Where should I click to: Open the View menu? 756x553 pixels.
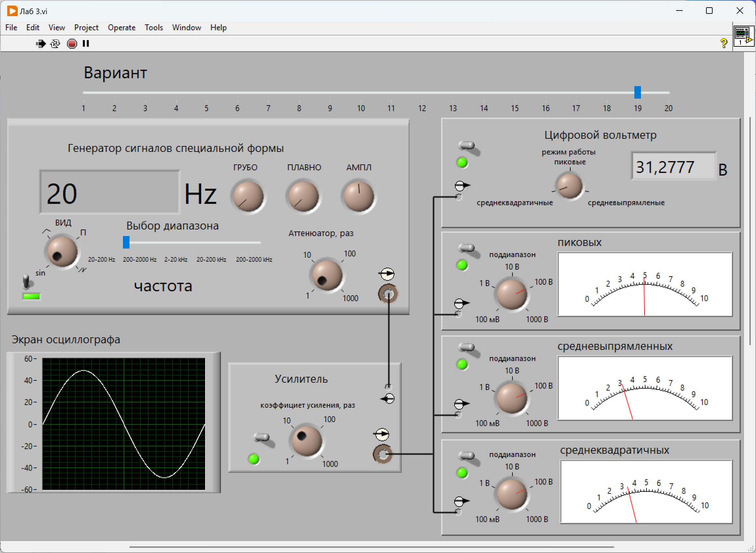(x=57, y=27)
